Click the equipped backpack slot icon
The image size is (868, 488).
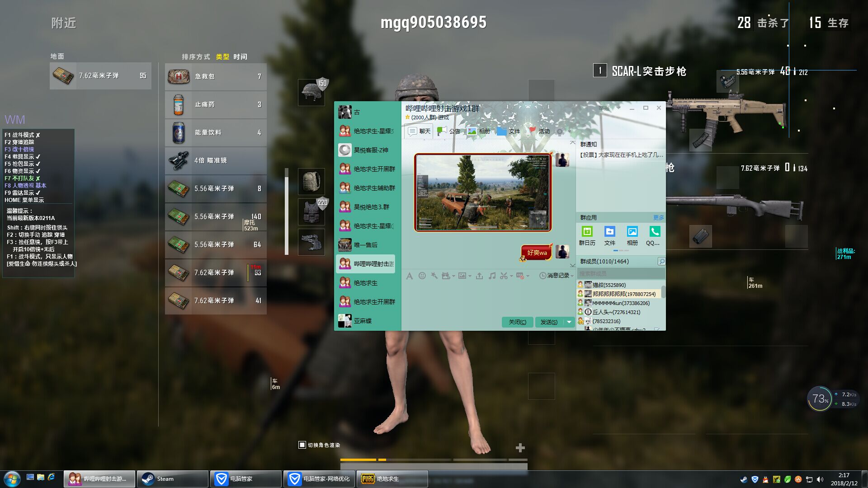pos(311,182)
